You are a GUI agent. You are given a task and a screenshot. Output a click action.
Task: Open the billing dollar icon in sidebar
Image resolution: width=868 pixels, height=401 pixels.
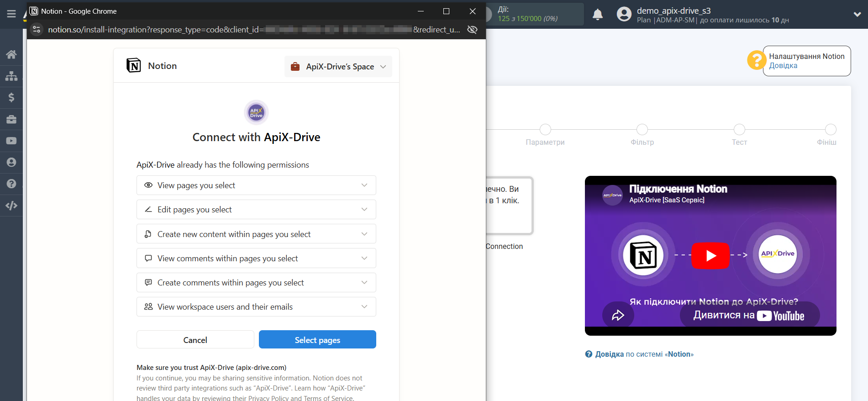11,97
